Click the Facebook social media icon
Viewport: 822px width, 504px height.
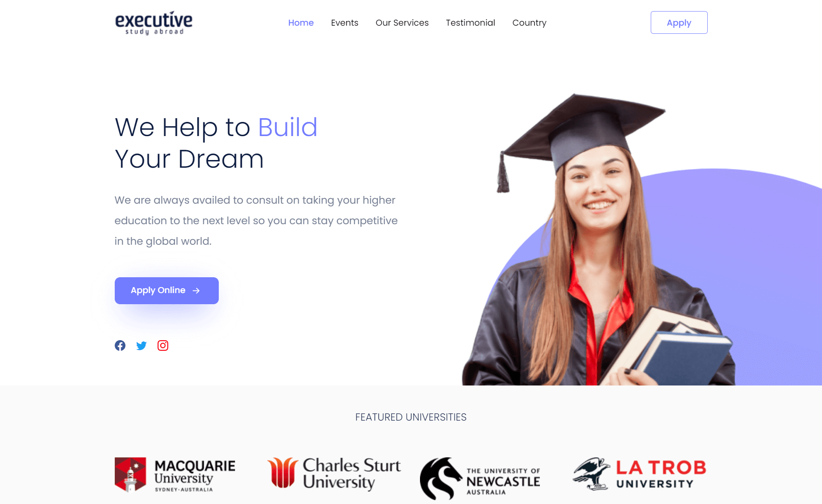coord(120,345)
